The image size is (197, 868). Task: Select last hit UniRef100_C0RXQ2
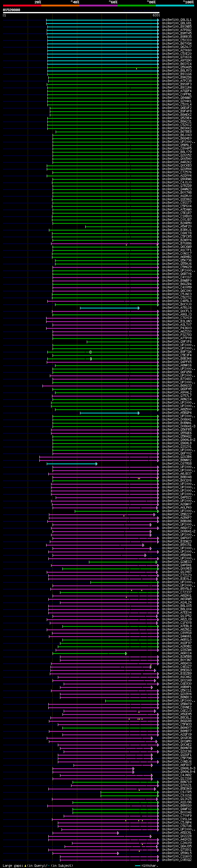(177, 859)
